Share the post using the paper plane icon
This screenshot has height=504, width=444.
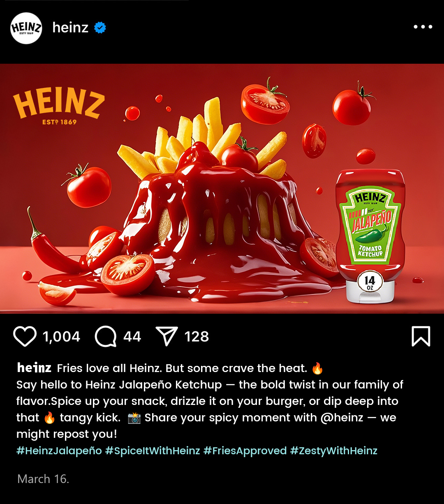[166, 336]
